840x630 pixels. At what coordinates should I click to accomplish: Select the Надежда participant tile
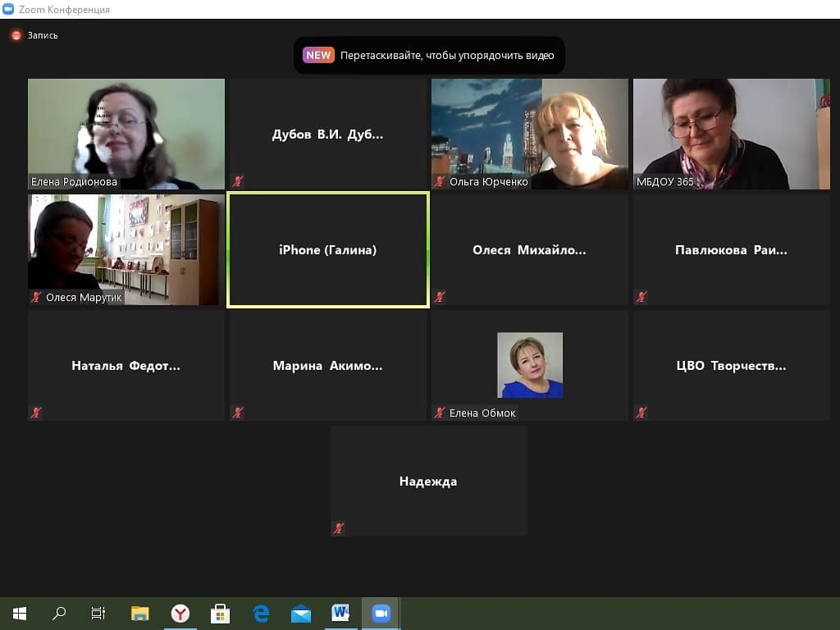pos(428,481)
